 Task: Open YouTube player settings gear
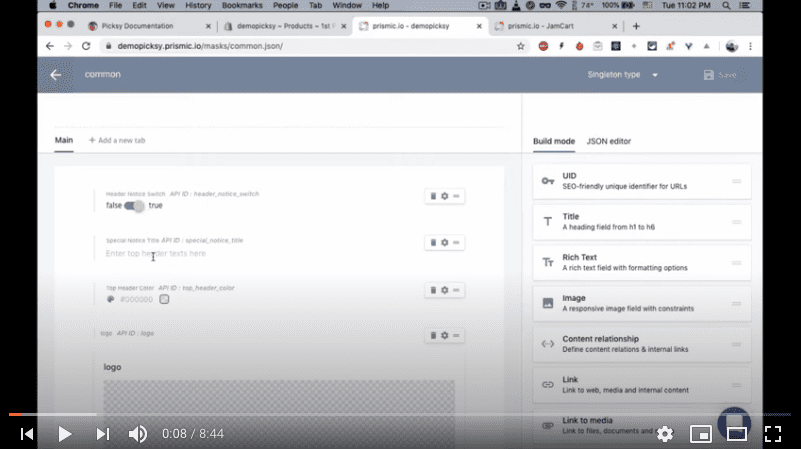tap(665, 434)
